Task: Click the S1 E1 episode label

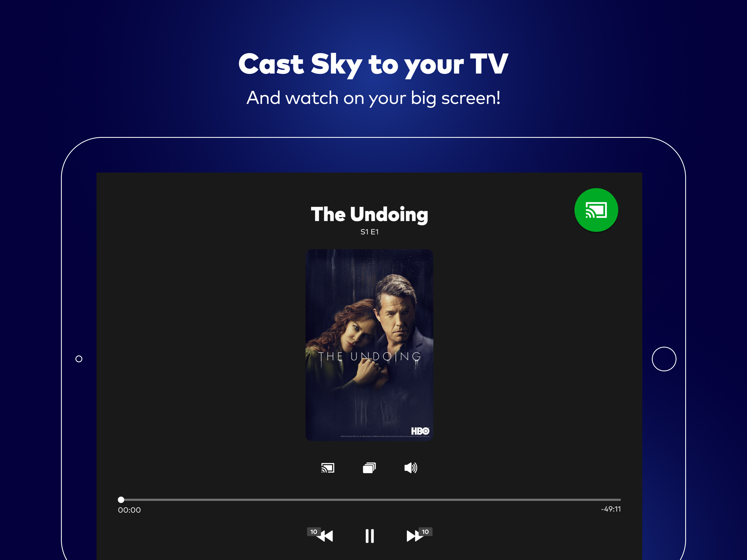Action: tap(369, 232)
